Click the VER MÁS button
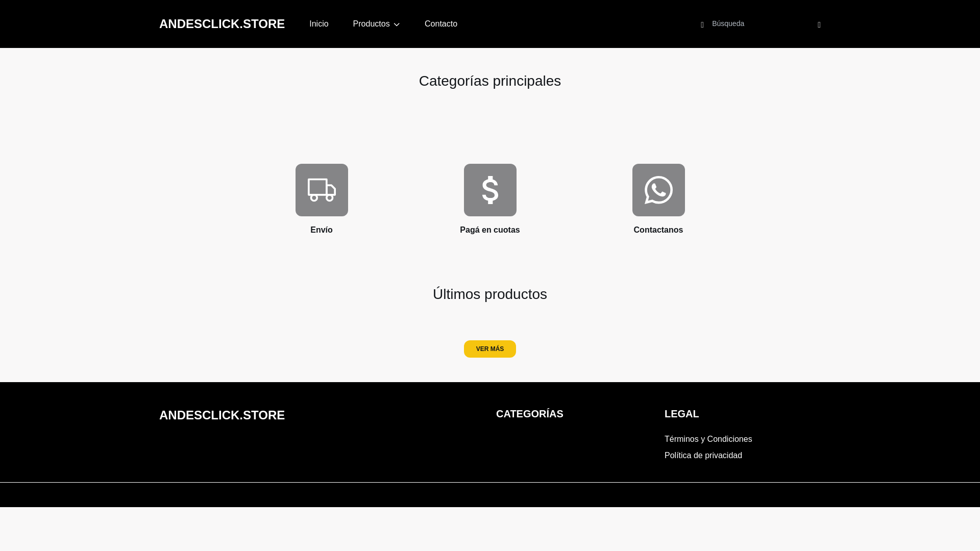This screenshot has height=551, width=980. click(x=490, y=349)
